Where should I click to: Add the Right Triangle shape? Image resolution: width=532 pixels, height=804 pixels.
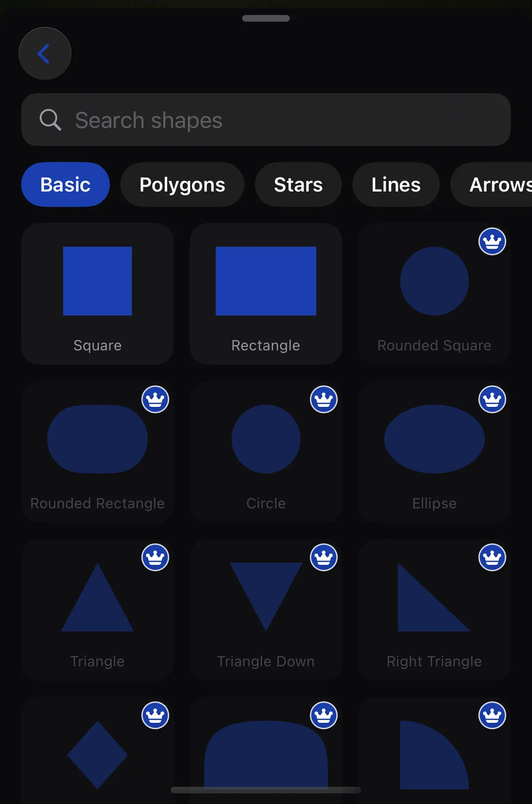(435, 609)
